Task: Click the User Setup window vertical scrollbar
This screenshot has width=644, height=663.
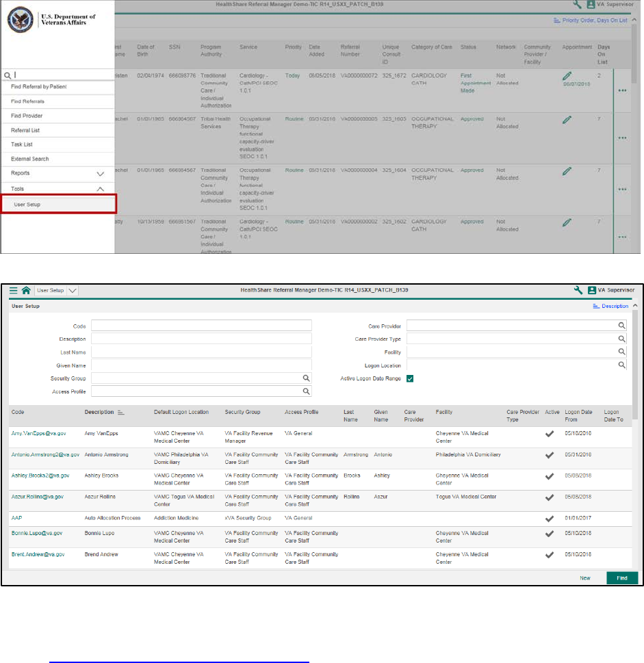Action: click(x=635, y=365)
